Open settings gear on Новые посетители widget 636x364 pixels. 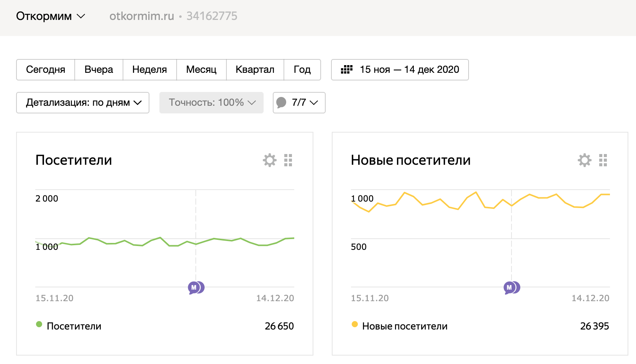pos(585,160)
